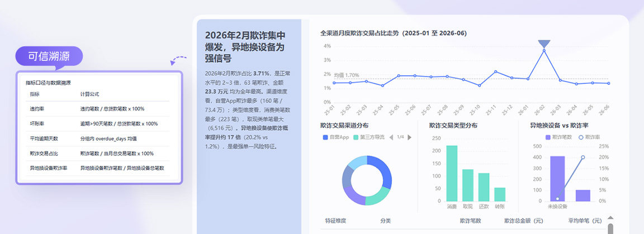Select the 还款 bar in the type chart
The width and height of the screenshot is (644, 234).
coord(484,187)
